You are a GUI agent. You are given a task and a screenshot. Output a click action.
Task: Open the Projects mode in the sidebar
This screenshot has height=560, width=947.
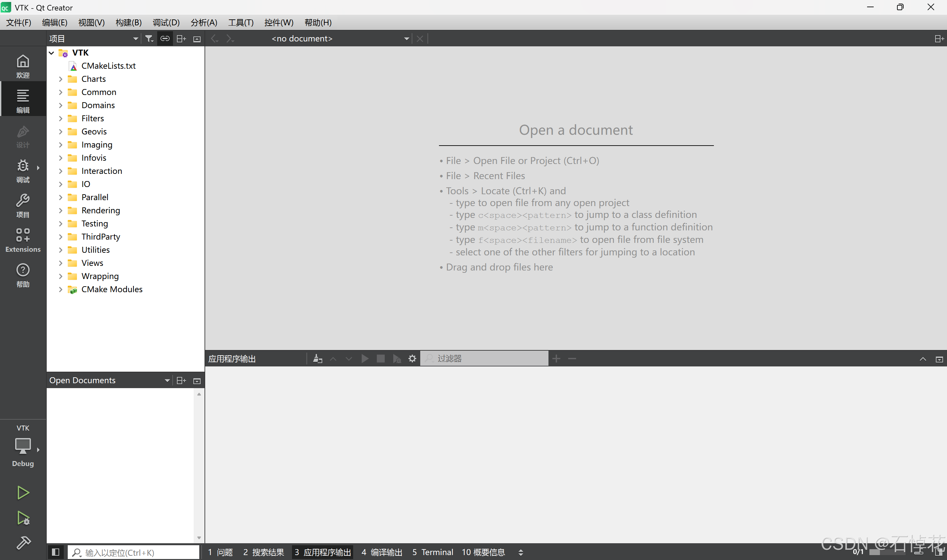tap(23, 206)
